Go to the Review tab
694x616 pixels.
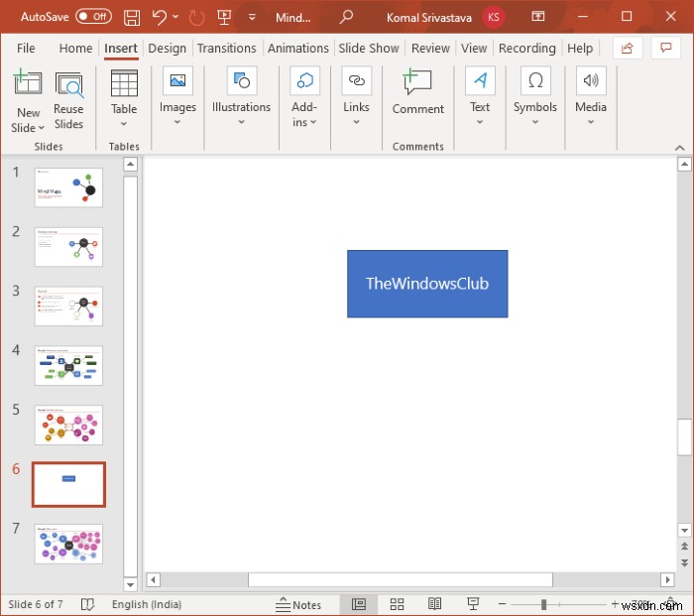click(430, 48)
